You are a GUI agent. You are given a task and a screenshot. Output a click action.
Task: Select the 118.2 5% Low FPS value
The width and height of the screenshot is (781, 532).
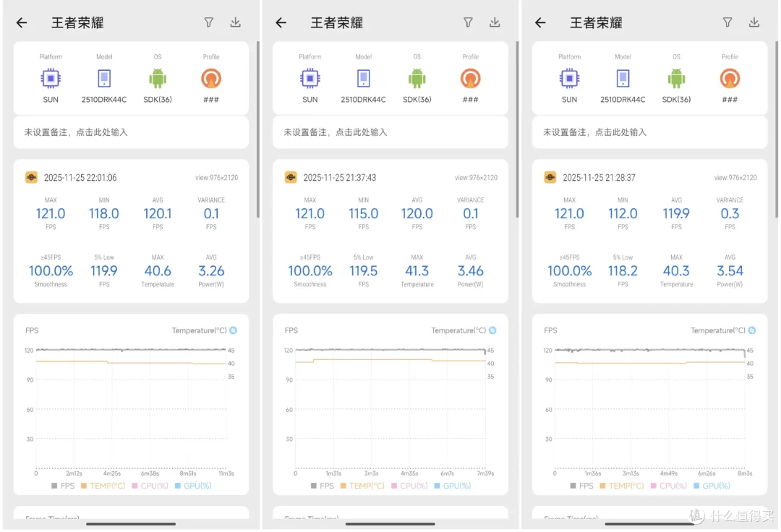[623, 271]
